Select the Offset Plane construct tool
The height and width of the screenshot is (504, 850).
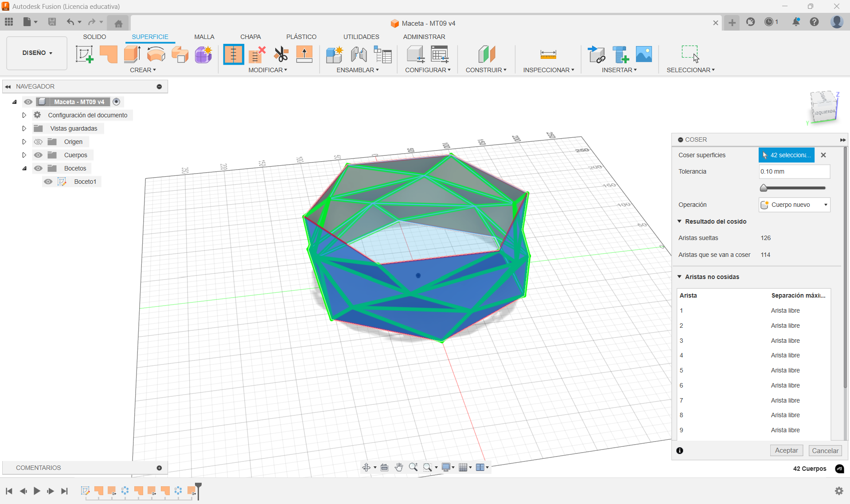pyautogui.click(x=487, y=54)
